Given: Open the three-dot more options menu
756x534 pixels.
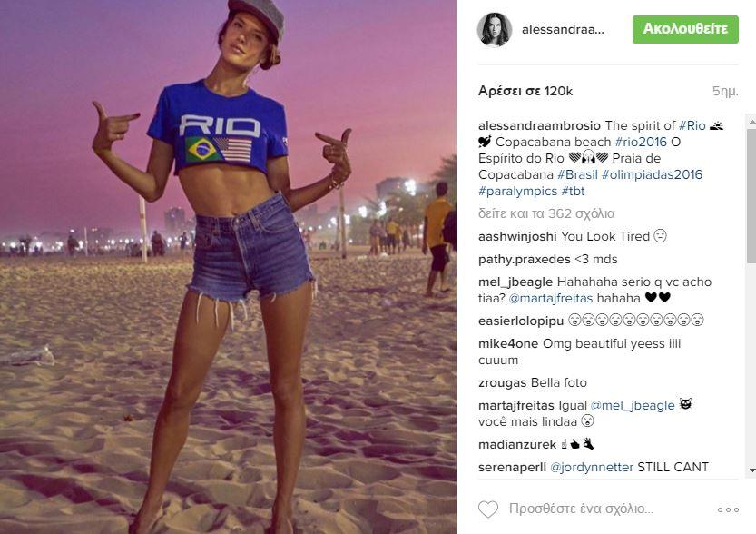Looking at the screenshot, I should click(x=728, y=509).
